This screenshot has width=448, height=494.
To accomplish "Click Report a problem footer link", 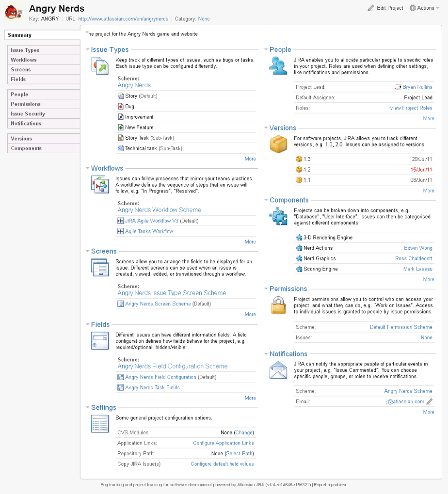I will point(330,485).
